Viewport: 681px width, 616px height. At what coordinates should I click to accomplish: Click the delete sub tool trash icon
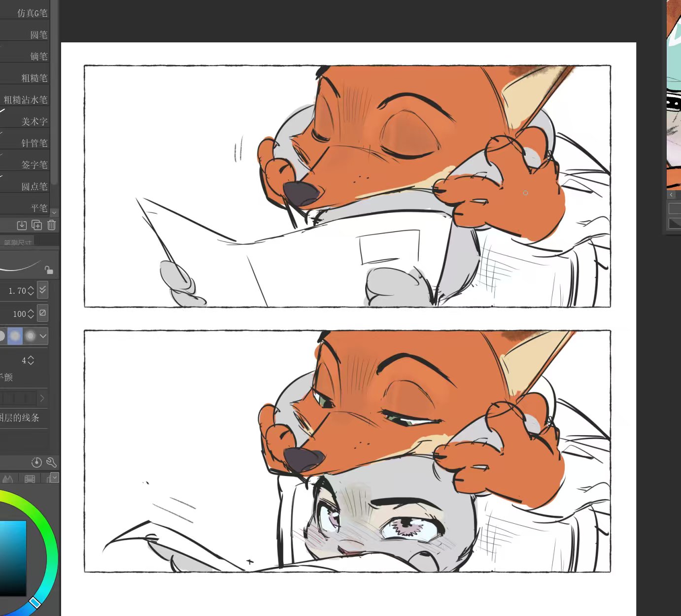[x=51, y=225]
